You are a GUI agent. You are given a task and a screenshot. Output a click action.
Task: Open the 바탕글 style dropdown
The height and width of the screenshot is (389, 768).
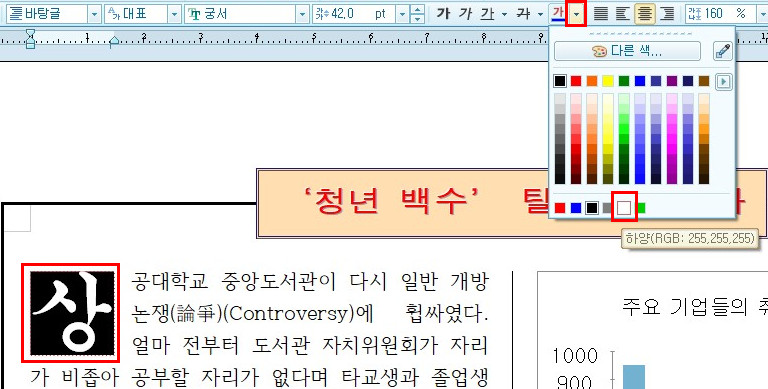95,14
